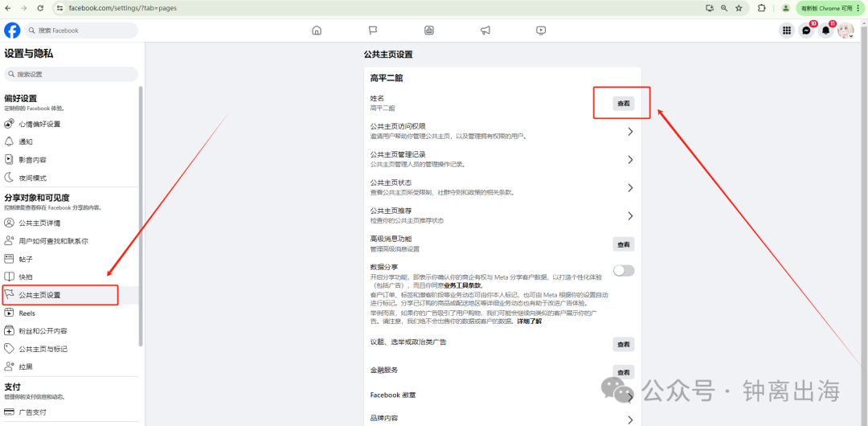Open the notifications bell icon
Viewport: 868px width, 426px height.
(x=826, y=31)
